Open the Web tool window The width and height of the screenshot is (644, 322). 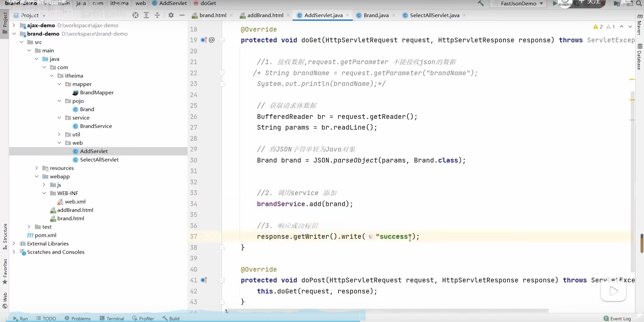pyautogui.click(x=5, y=301)
